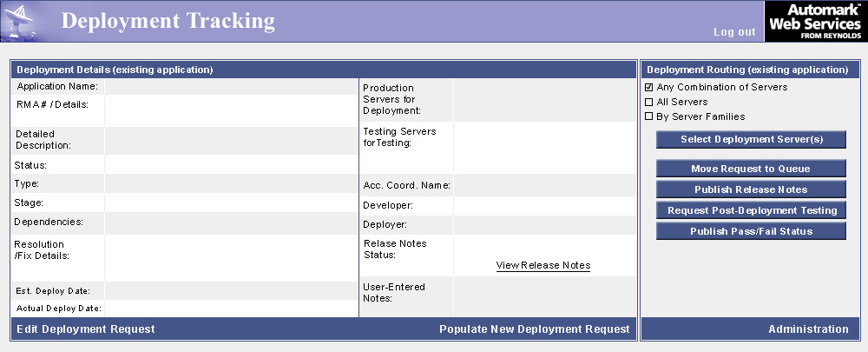Open Populate New Deployment Request
The width and height of the screenshot is (868, 352).
point(534,329)
